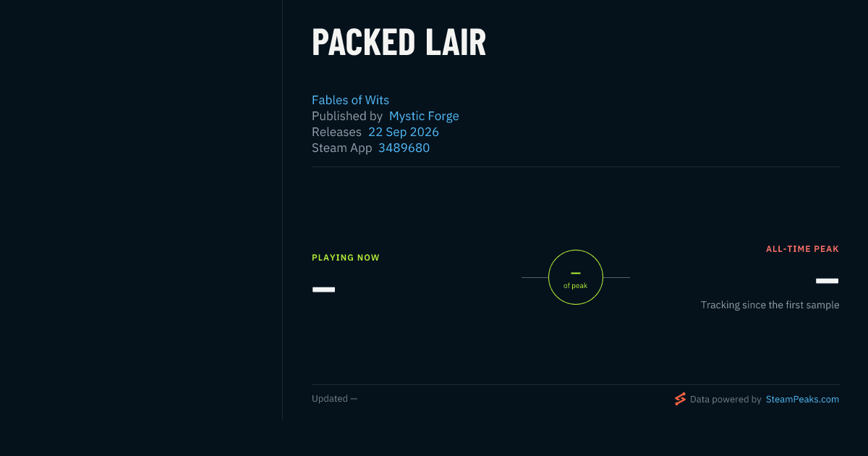The image size is (868, 456).
Task: Open Steam App ID 3489680
Action: [404, 148]
